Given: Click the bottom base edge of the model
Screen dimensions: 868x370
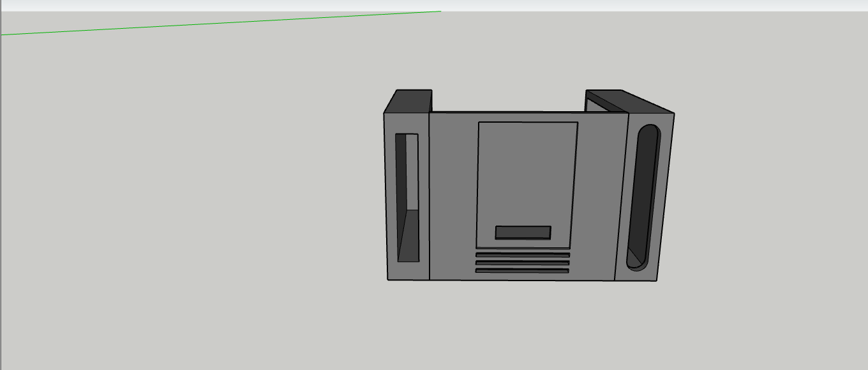Looking at the screenshot, I should tap(511, 281).
